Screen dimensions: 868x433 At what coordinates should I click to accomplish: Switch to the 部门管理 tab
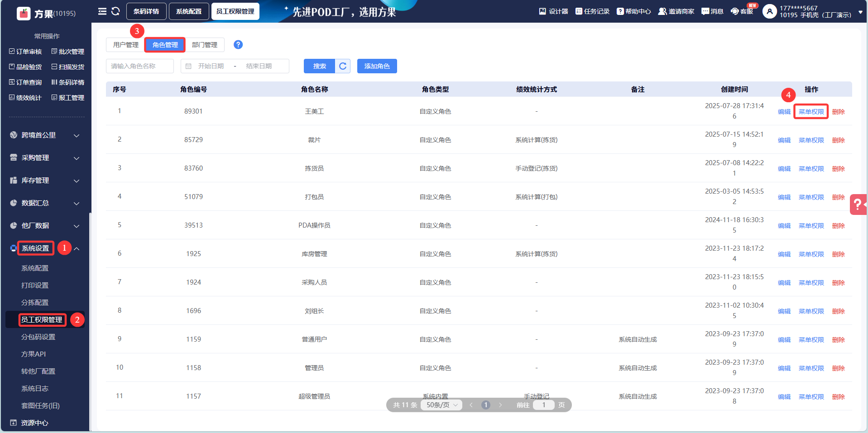click(x=204, y=45)
